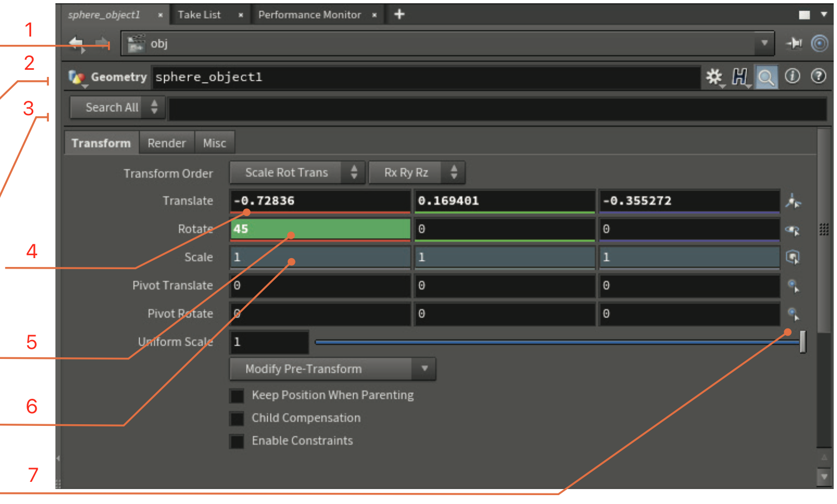Image resolution: width=837 pixels, height=504 pixels.
Task: Click the Scale row handle icon
Action: 793,257
